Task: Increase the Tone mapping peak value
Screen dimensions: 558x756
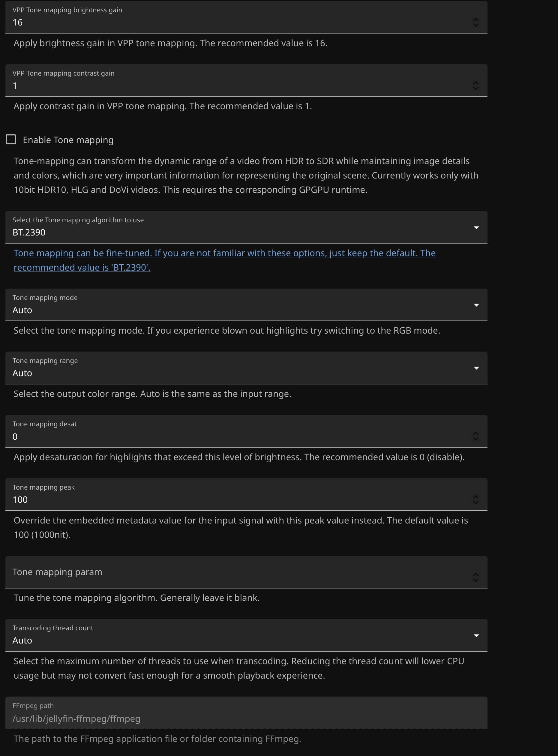Action: [x=475, y=496]
